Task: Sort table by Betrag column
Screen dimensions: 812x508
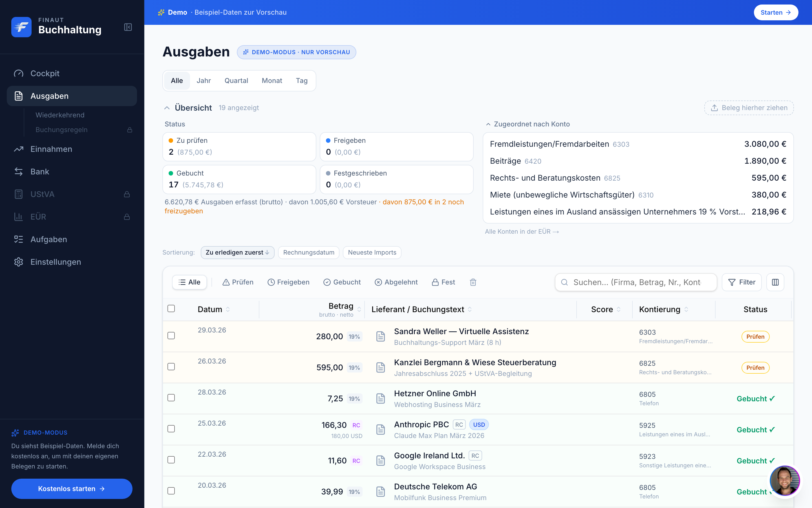Action: click(x=340, y=309)
